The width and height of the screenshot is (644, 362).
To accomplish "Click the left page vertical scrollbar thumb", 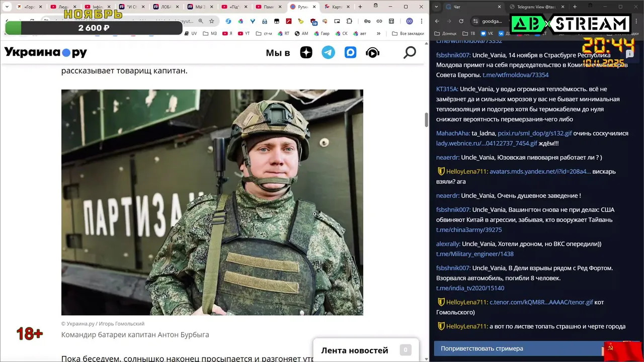I will coord(426,120).
